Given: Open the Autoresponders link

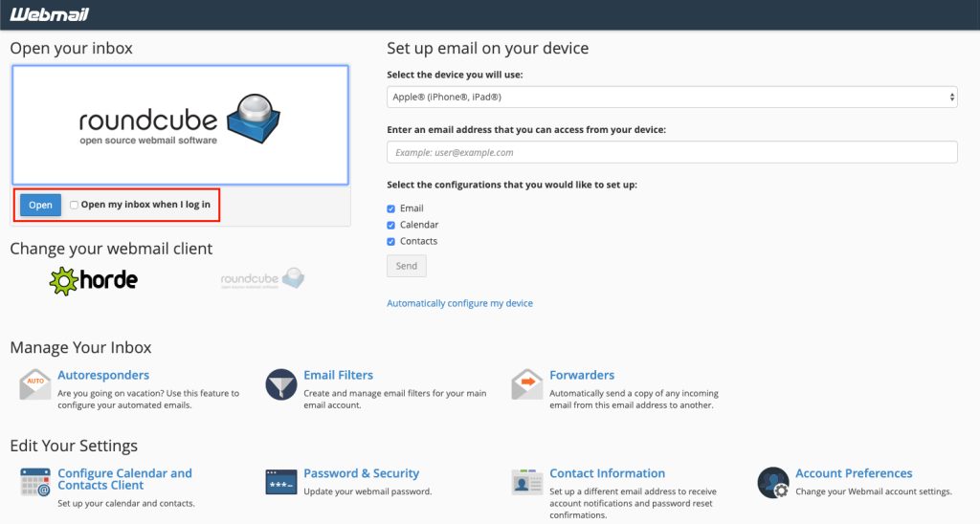Looking at the screenshot, I should pyautogui.click(x=103, y=375).
